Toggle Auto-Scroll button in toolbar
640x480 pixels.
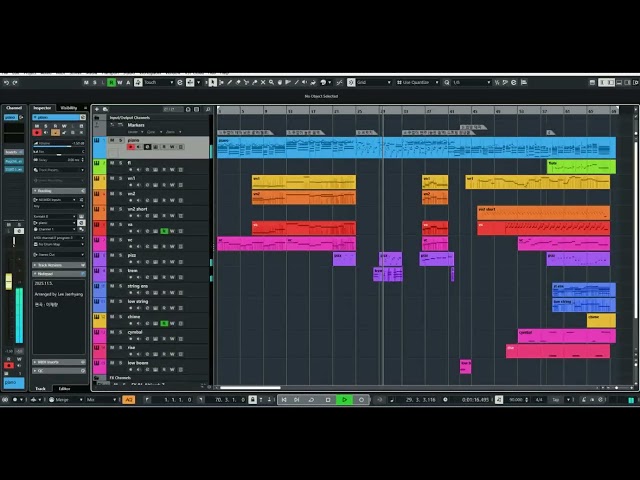pyautogui.click(x=190, y=82)
